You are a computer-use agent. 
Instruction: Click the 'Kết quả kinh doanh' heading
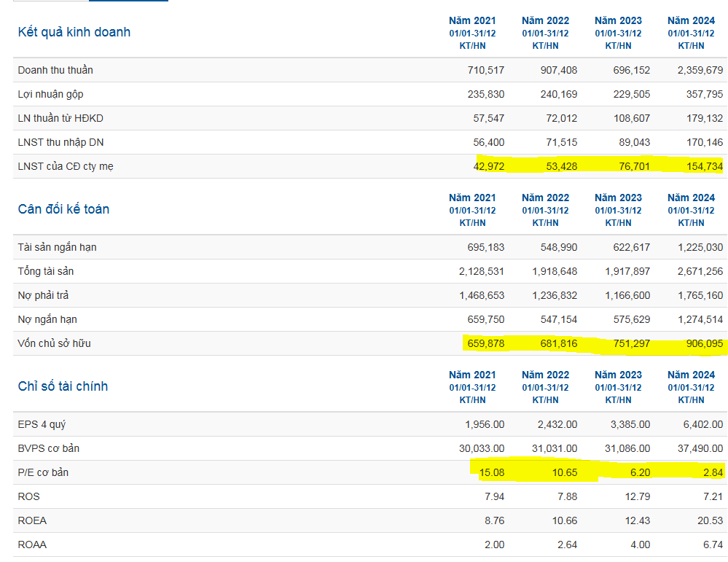(74, 32)
